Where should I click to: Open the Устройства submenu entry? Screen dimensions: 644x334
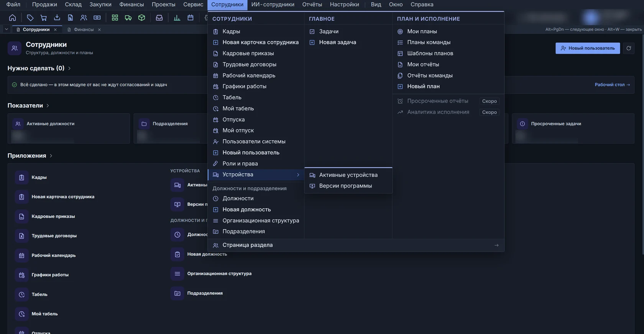coord(256,174)
